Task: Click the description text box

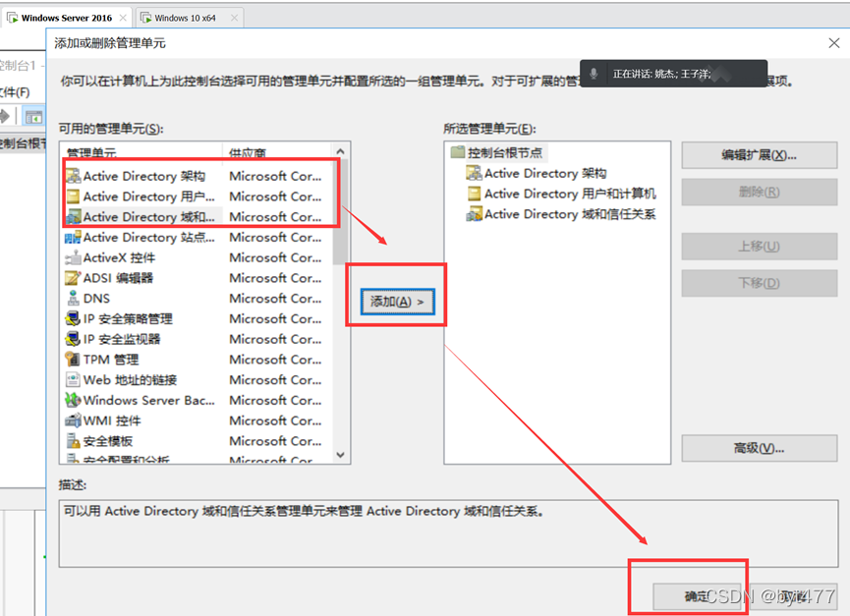Action: (448, 533)
